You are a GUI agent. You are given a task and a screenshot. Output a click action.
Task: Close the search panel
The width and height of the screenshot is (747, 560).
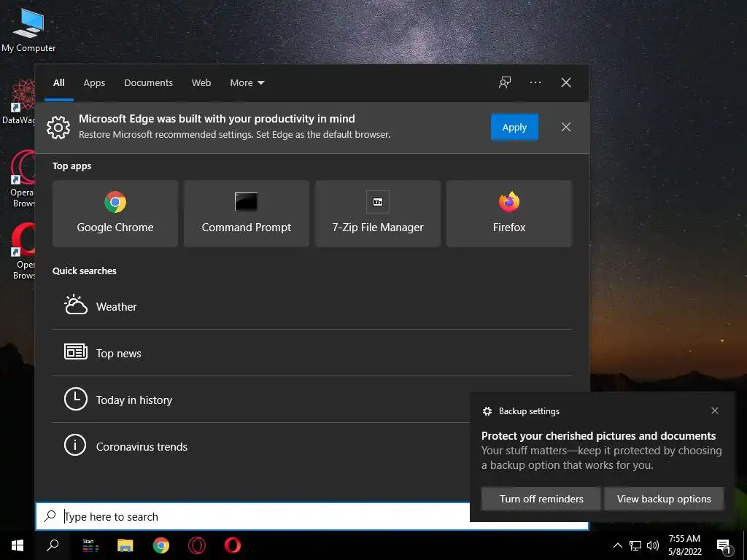566,82
